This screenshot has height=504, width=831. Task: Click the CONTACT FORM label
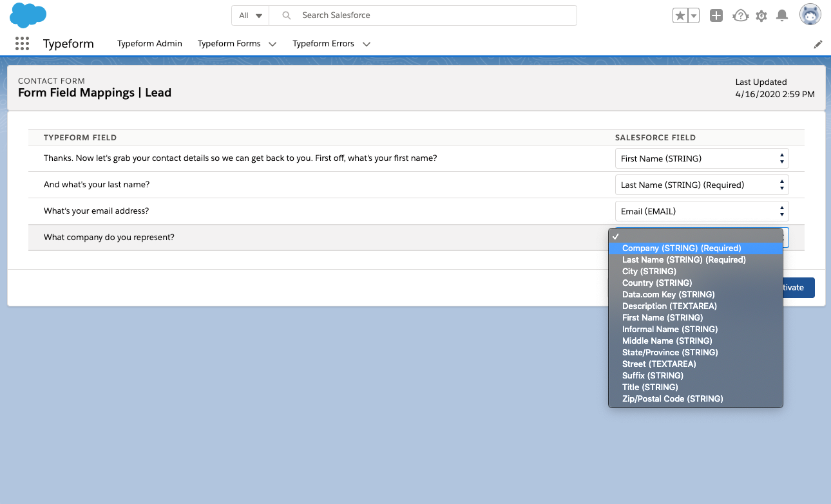click(x=52, y=81)
